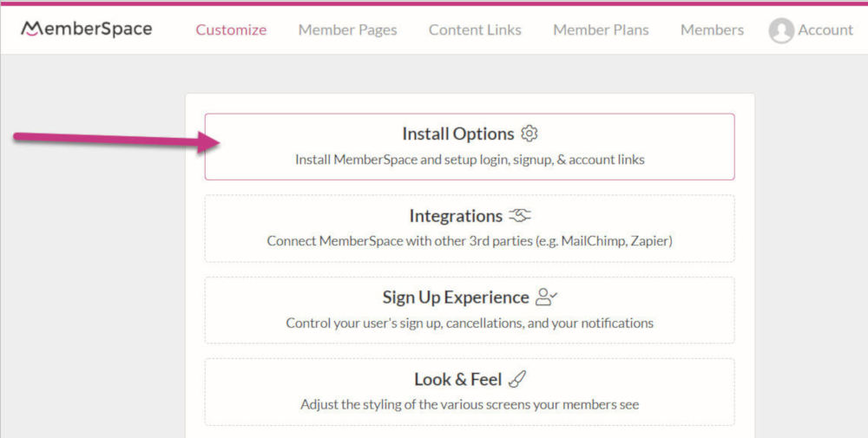Click the paintbrush icon beside Look & Feel
This screenshot has width=868, height=438.
coord(516,379)
